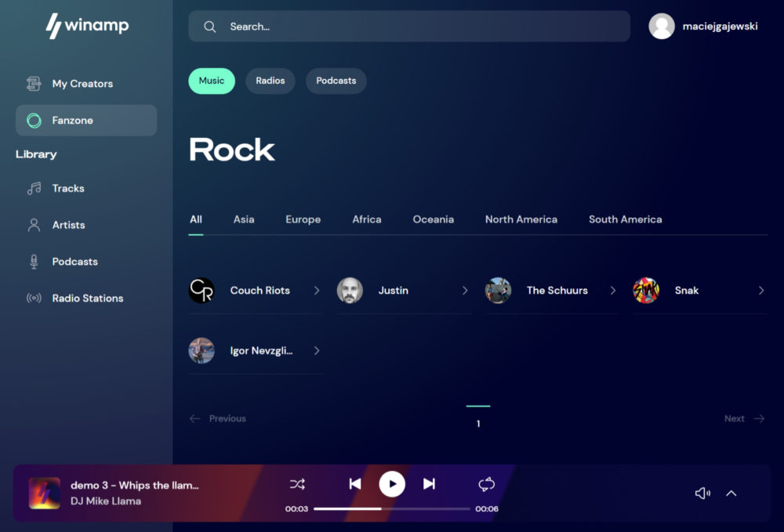
Task: Toggle repeat mode
Action: tap(487, 484)
